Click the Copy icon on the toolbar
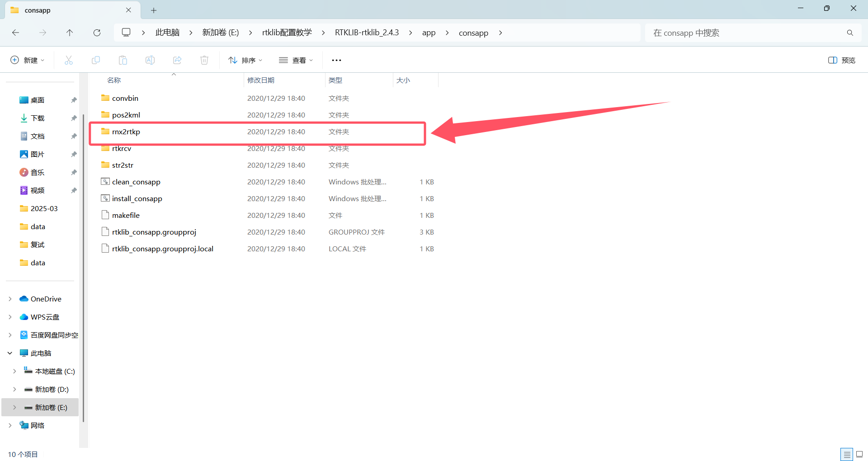The width and height of the screenshot is (868, 461). pyautogui.click(x=96, y=60)
